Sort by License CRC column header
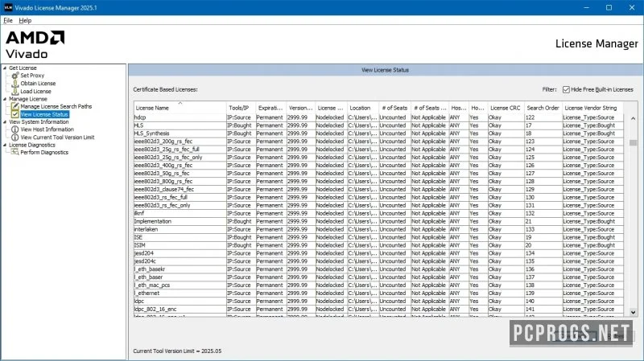The height and width of the screenshot is (361, 644). point(506,108)
